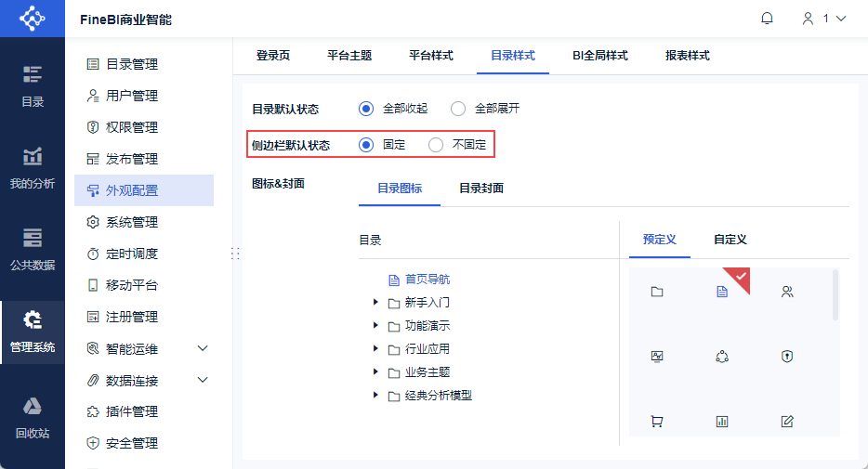Click the notification bell icon

coord(767,19)
